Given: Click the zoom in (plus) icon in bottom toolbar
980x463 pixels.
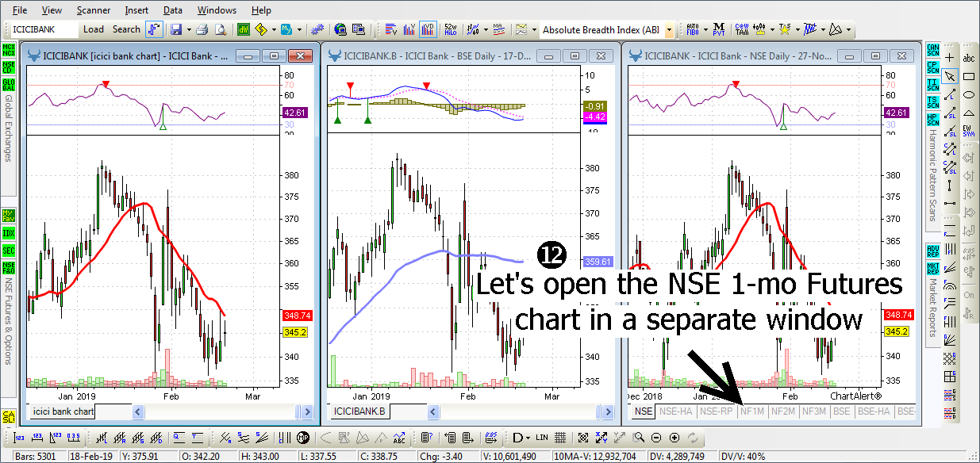Looking at the screenshot, I should coord(674,438).
